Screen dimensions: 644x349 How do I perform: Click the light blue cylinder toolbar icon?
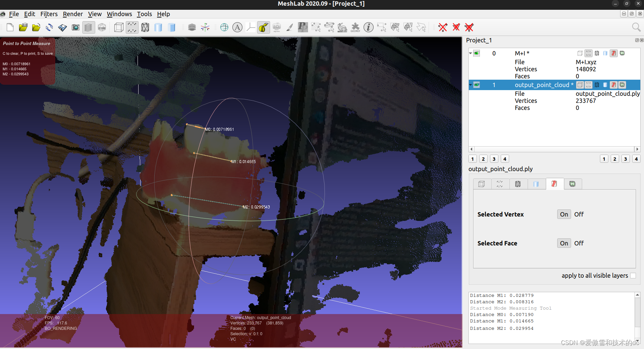coord(158,27)
